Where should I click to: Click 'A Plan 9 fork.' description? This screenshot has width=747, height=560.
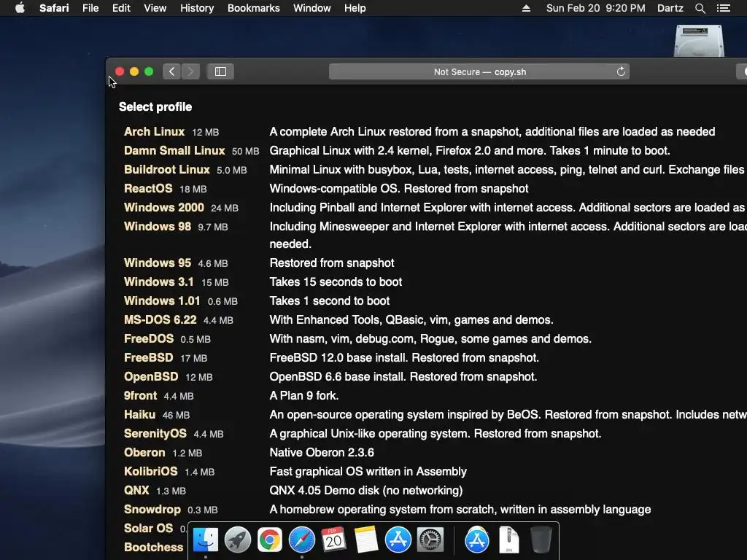coord(304,396)
